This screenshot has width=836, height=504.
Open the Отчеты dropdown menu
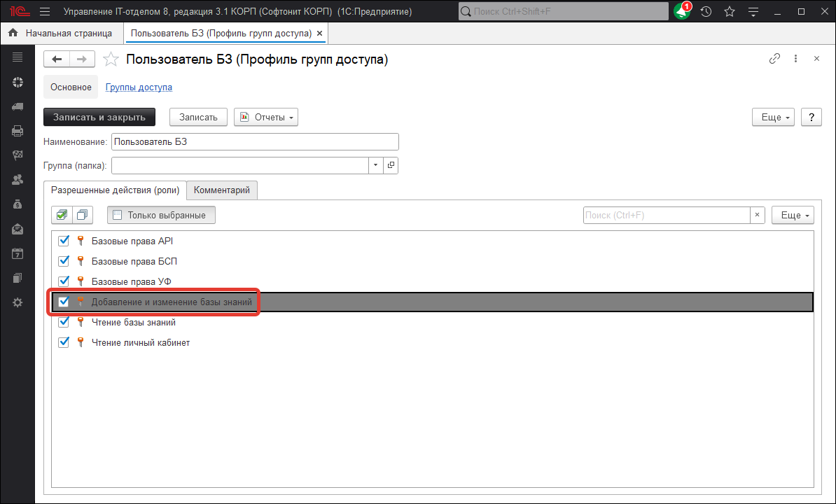point(266,117)
